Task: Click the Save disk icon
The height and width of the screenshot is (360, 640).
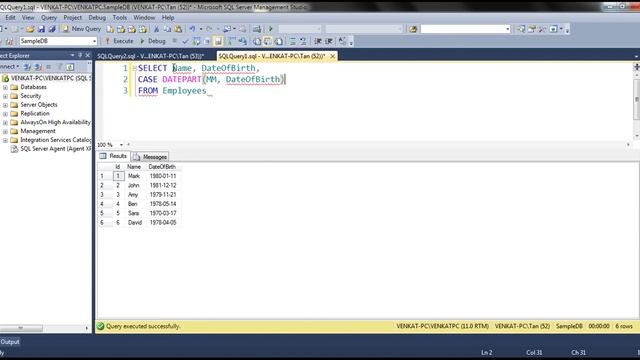Action: [x=41, y=29]
